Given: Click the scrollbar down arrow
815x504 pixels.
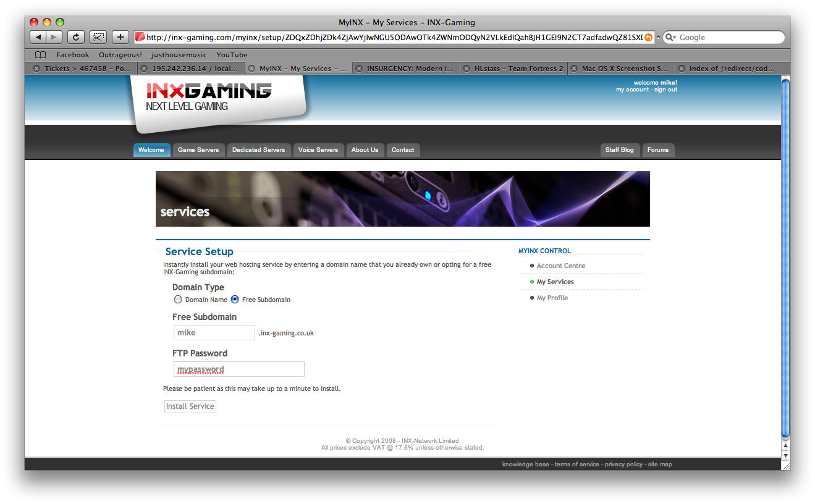Looking at the screenshot, I should pyautogui.click(x=786, y=456).
